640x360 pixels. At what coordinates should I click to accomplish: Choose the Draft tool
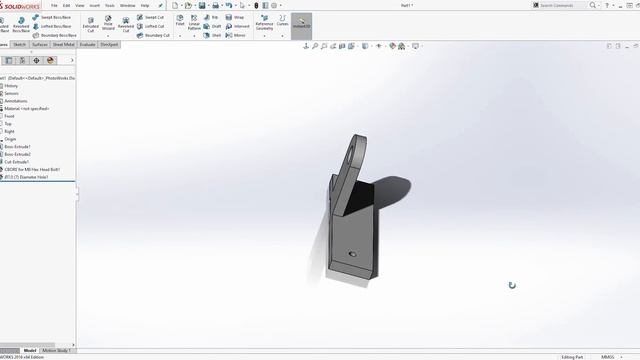coord(212,26)
